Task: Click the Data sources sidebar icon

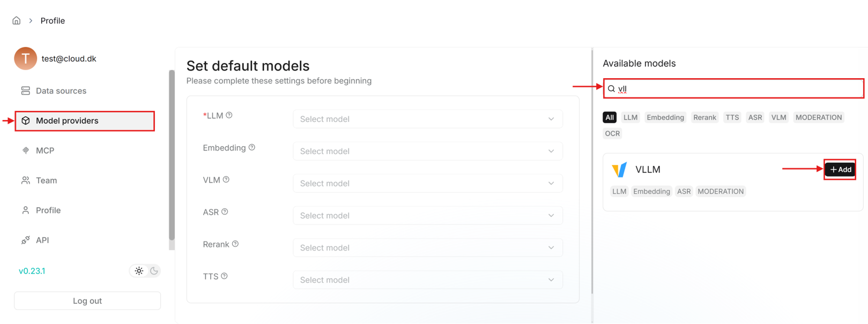Action: coord(26,91)
